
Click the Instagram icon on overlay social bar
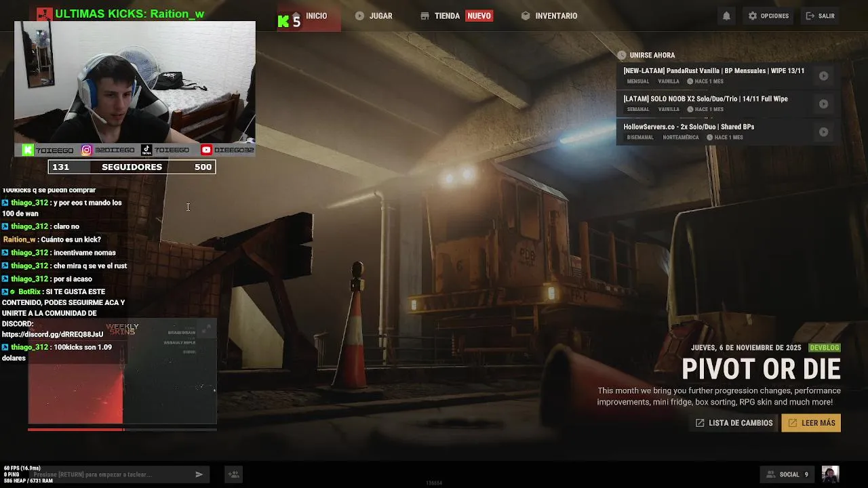(x=87, y=150)
